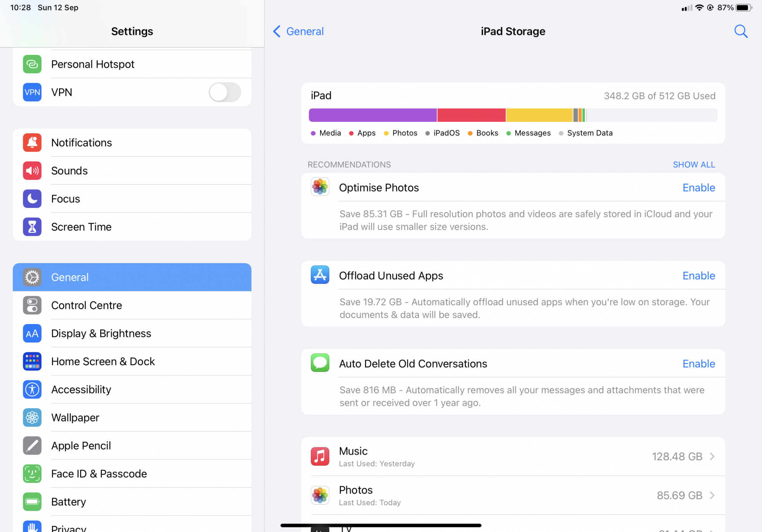The width and height of the screenshot is (762, 532).
Task: Enable Optimise Photos recommendation
Action: 698,188
